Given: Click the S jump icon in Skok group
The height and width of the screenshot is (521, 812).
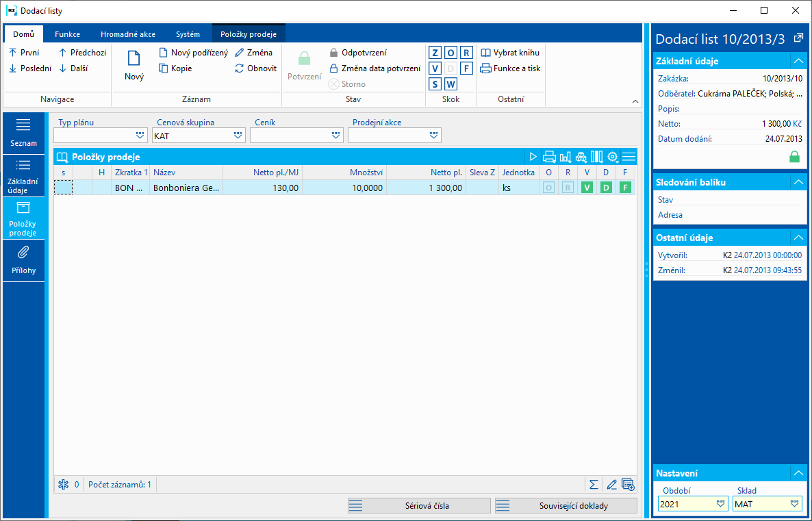Looking at the screenshot, I should 435,84.
